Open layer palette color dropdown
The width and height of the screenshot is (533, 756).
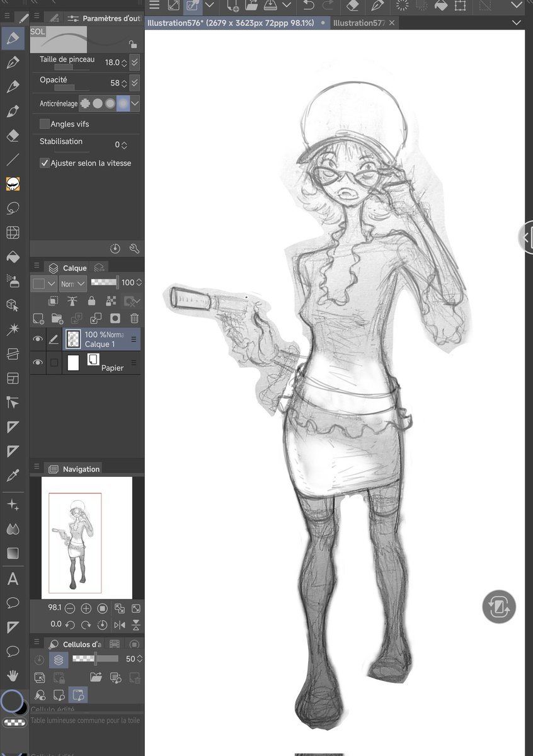[x=44, y=283]
